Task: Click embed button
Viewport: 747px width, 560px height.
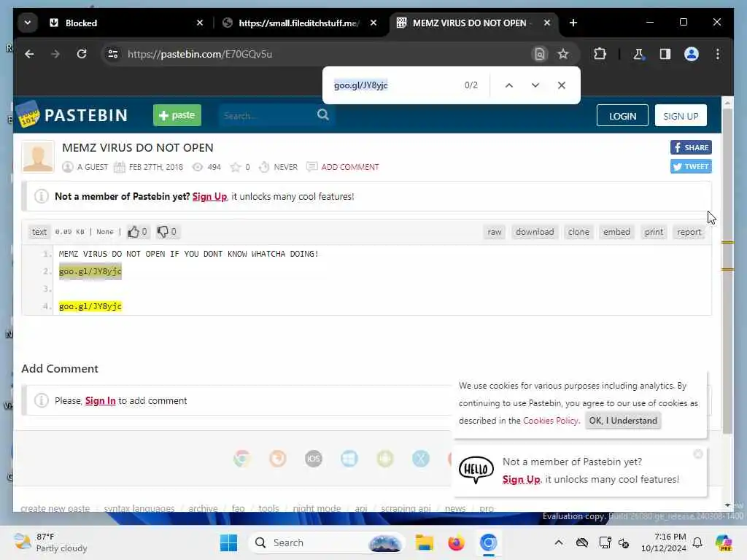Action: 616,232
